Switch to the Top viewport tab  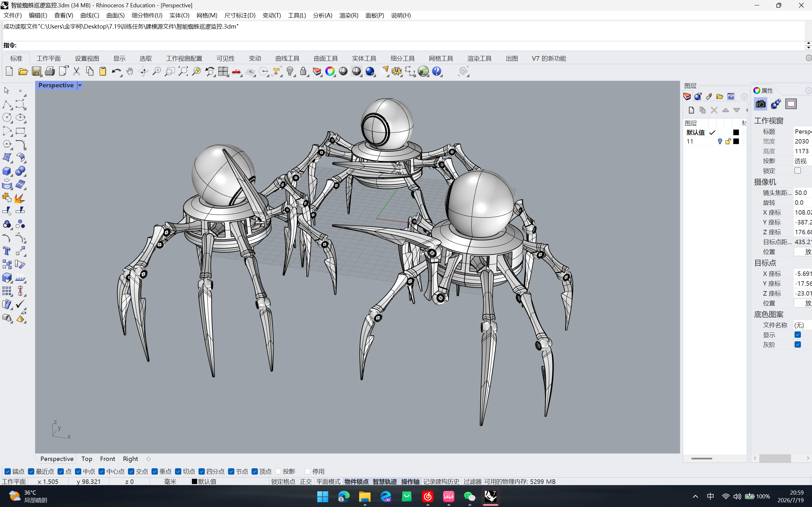click(87, 459)
